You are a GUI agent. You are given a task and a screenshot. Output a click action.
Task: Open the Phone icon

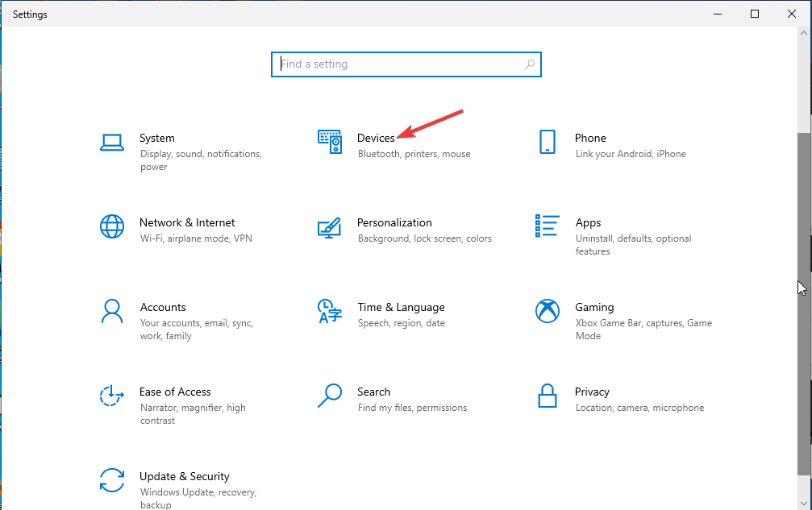(548, 142)
